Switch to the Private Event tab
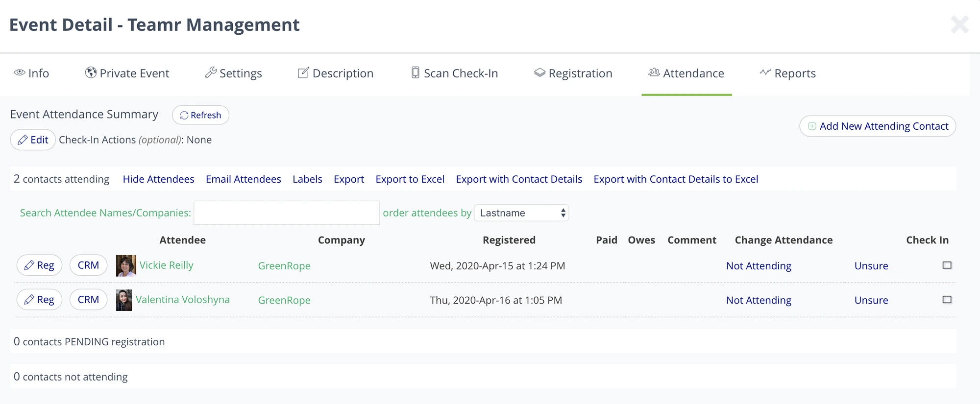The height and width of the screenshot is (404, 980). pyautogui.click(x=127, y=73)
